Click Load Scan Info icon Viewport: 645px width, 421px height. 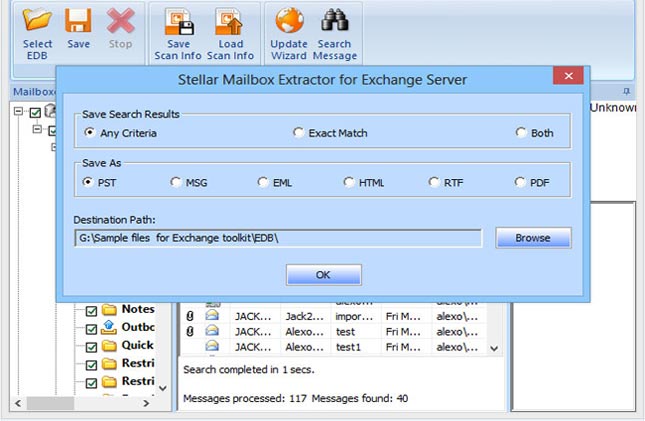230,21
